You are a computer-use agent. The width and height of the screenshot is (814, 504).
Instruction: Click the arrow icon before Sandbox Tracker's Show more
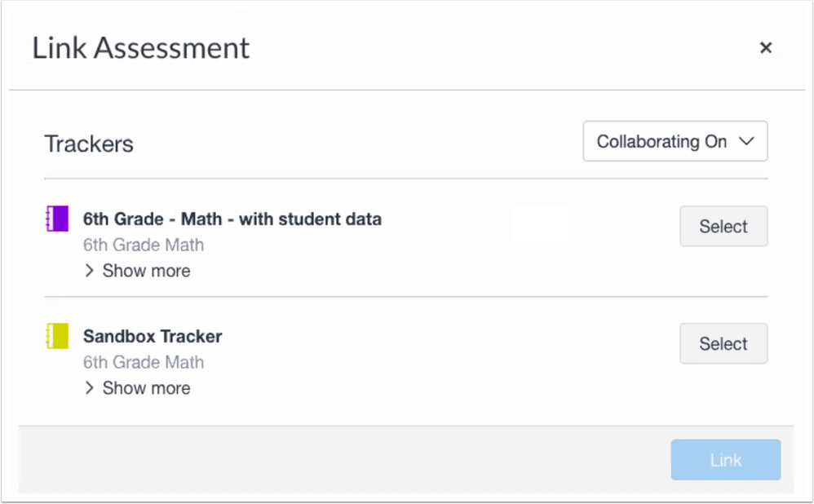click(90, 387)
